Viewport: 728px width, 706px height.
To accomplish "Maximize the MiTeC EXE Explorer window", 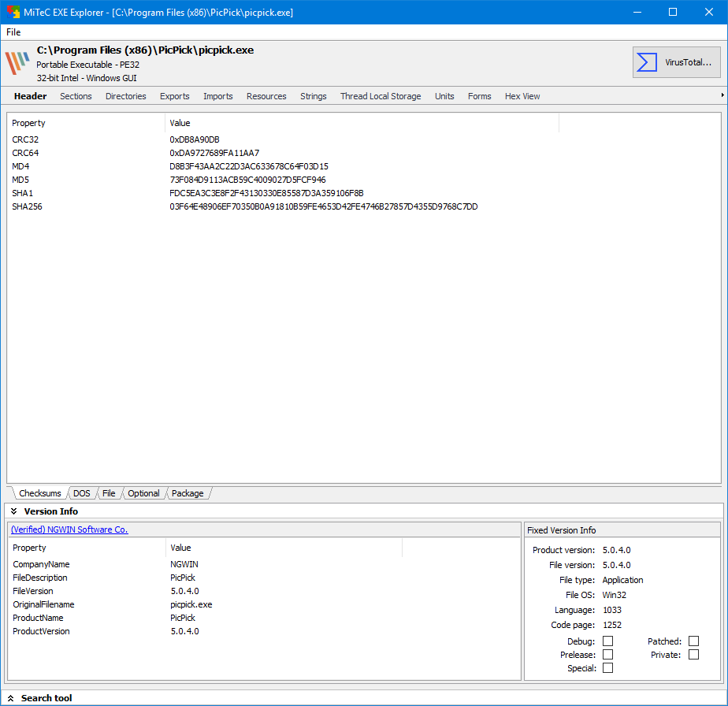I will (673, 12).
